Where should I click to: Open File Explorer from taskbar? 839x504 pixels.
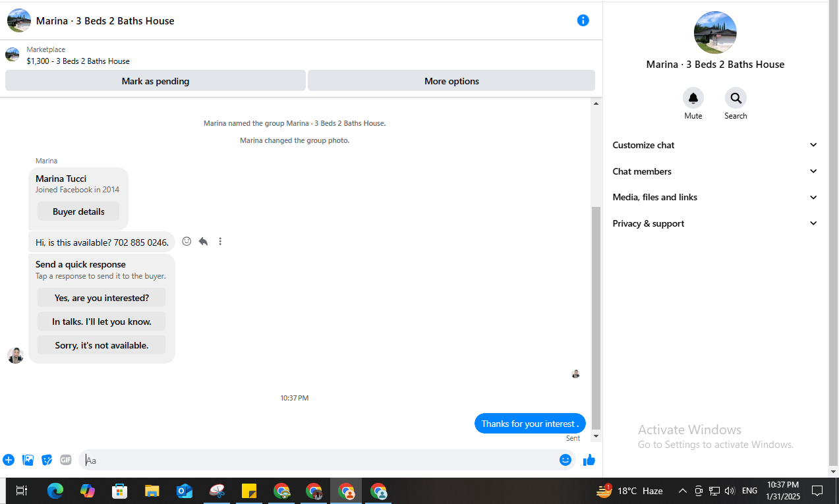pyautogui.click(x=152, y=491)
